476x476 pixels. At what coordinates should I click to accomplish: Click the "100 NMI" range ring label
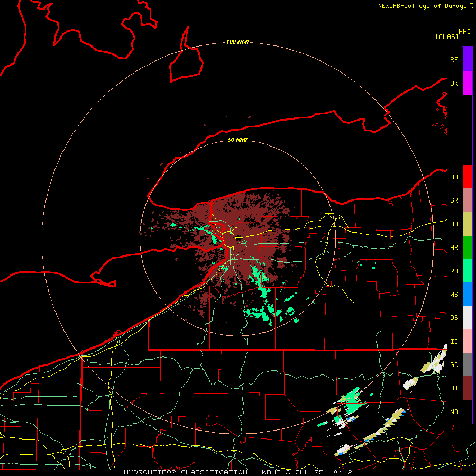click(237, 42)
